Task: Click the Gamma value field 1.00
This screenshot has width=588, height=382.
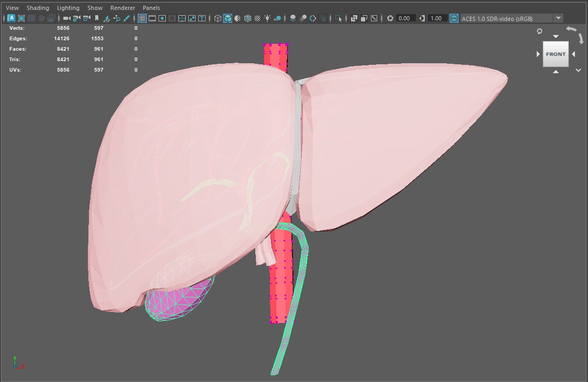Action: pos(437,18)
